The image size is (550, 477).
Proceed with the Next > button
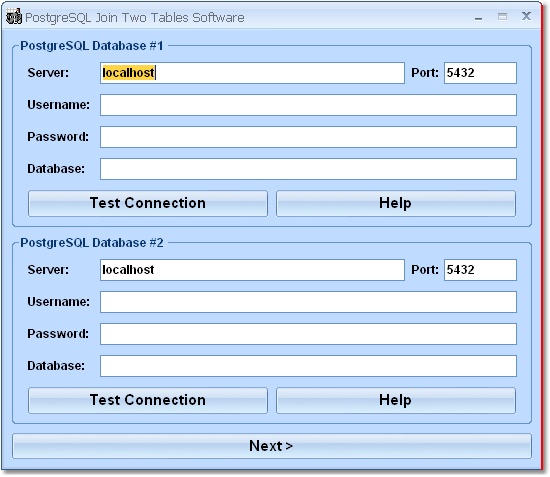(272, 446)
